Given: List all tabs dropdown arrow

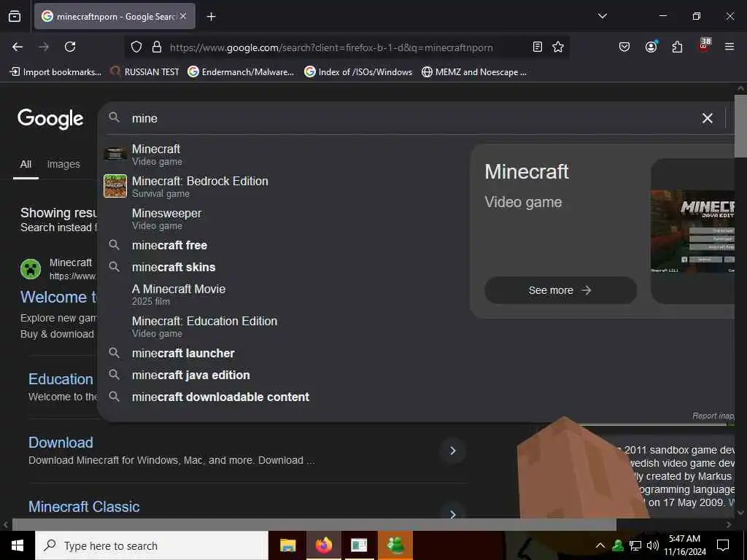Looking at the screenshot, I should click(x=602, y=16).
